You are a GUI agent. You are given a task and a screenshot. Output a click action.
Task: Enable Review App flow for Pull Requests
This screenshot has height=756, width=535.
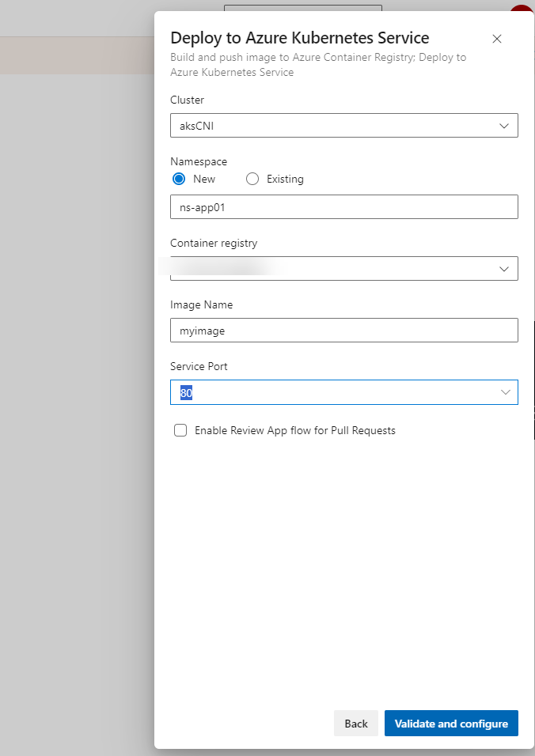click(x=180, y=430)
